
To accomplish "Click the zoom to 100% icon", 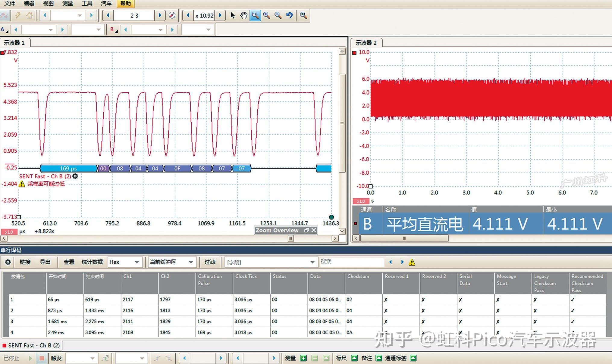I will pyautogui.click(x=303, y=15).
